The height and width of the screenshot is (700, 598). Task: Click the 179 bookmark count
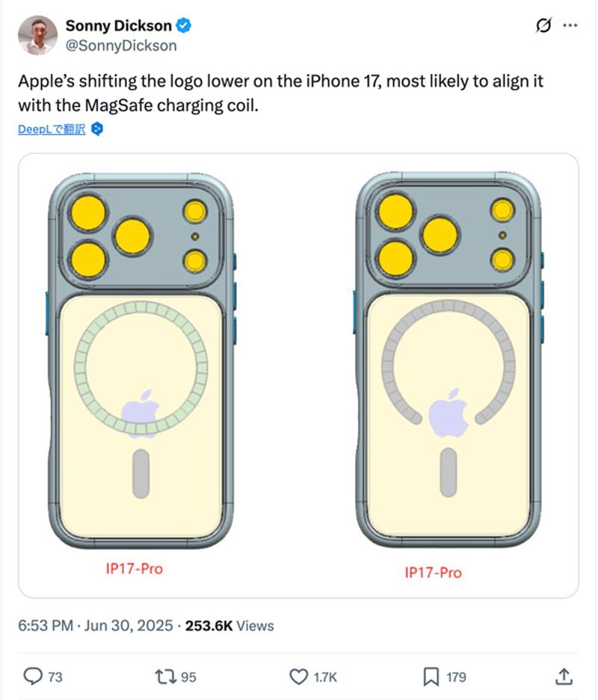(456, 677)
